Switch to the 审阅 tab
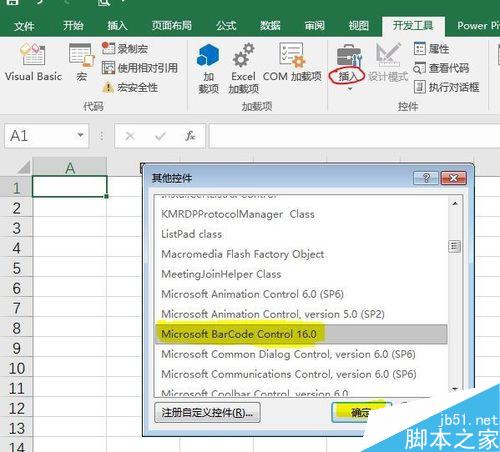The image size is (500, 452). coord(314,26)
